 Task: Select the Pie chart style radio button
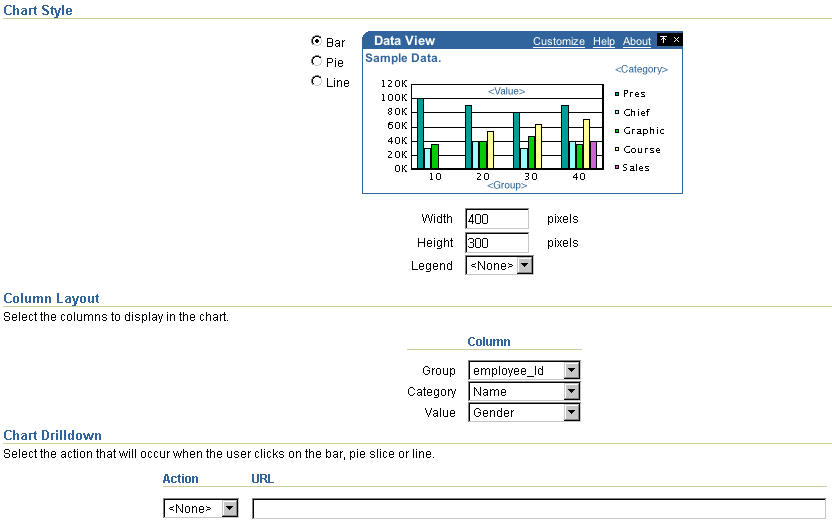[x=317, y=61]
